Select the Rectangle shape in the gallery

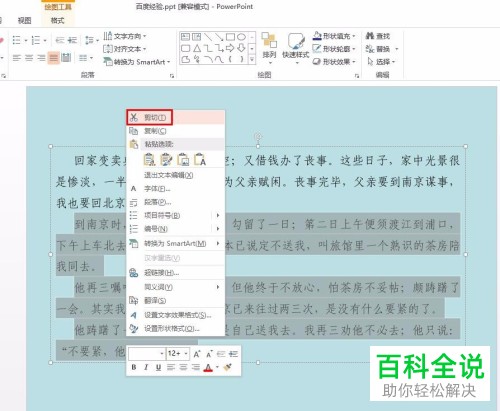tap(230, 37)
